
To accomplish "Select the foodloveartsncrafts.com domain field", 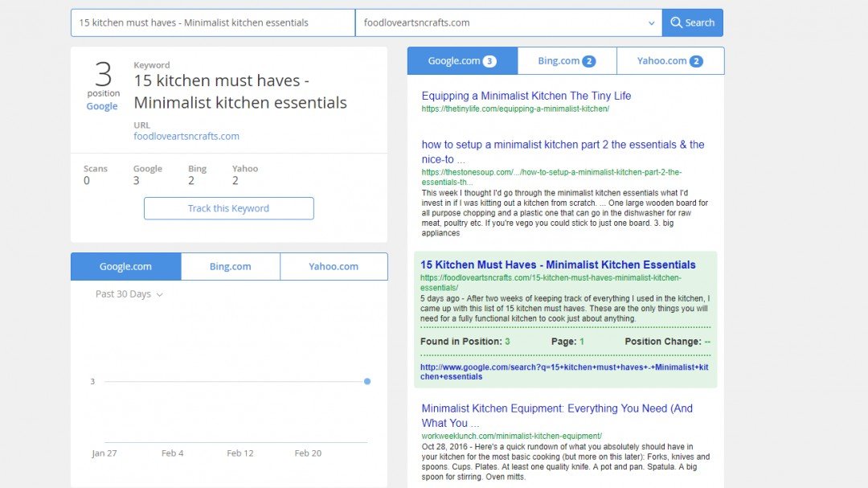I will tap(509, 23).
